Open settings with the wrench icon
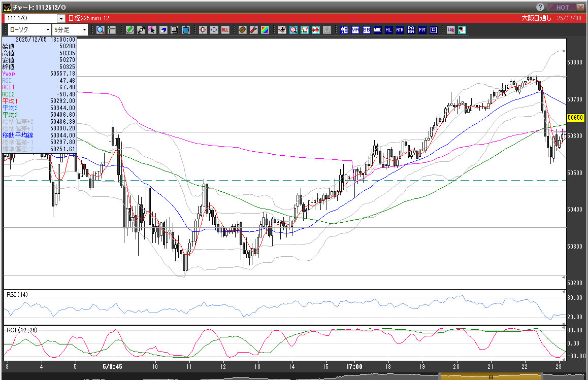Screen dimensions: 588x380 [253, 30]
